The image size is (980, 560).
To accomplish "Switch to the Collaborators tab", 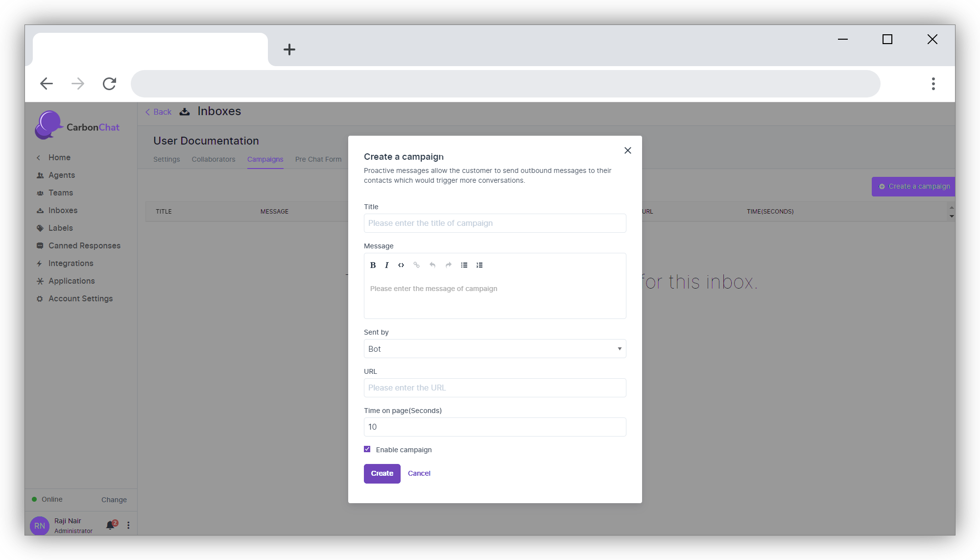I will click(x=213, y=159).
